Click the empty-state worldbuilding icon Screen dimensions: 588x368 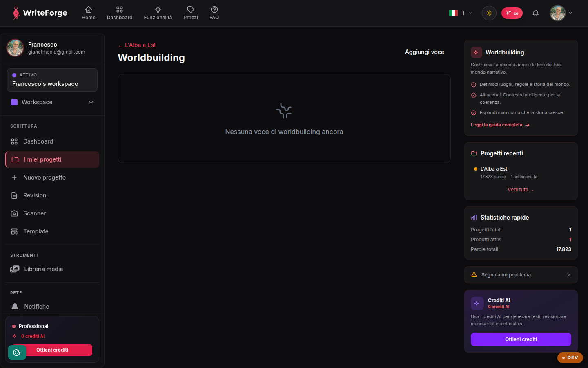click(284, 111)
